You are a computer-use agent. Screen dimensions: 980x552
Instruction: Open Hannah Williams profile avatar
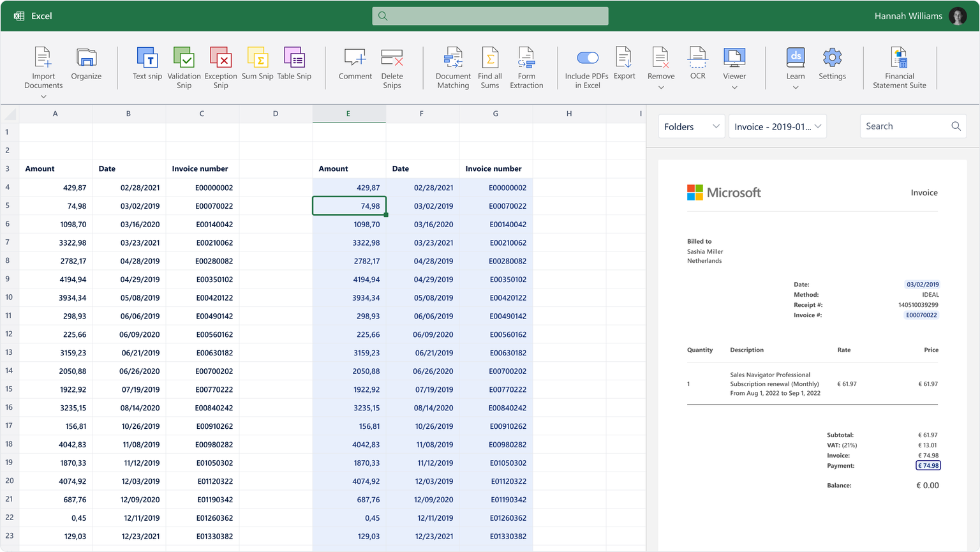click(x=958, y=16)
